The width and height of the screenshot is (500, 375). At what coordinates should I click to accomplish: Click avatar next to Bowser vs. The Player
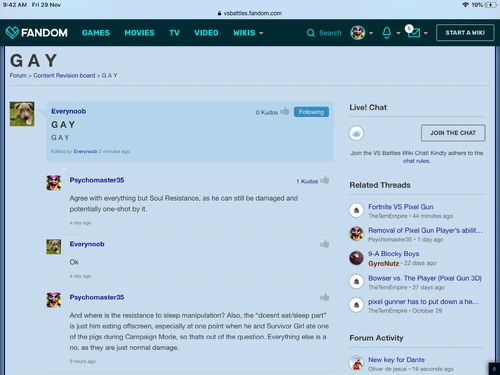coord(356,282)
